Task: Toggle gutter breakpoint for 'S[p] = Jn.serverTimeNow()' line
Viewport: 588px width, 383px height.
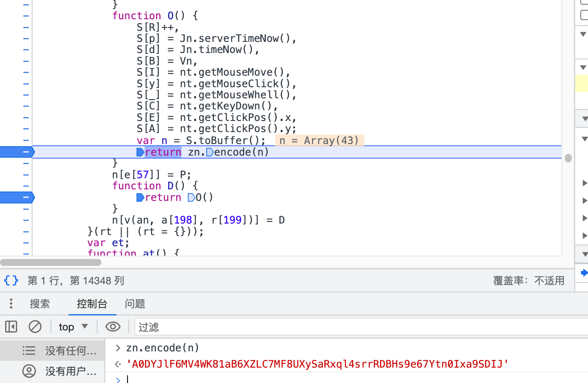Action: coord(26,38)
